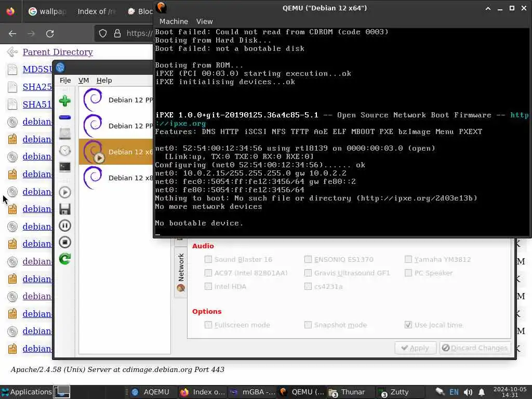Switch to Zutty in the taskbar
Viewport: 532px width, 399px height.
[x=400, y=392]
